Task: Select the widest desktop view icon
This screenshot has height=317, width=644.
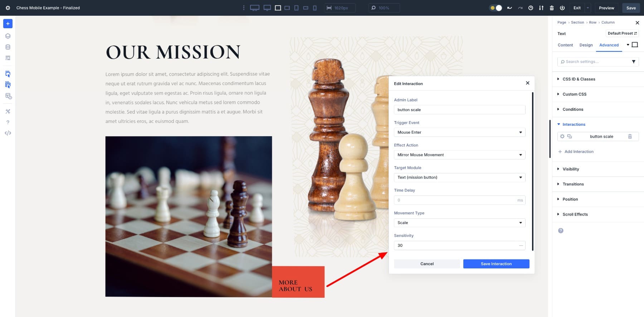Action: [254, 8]
